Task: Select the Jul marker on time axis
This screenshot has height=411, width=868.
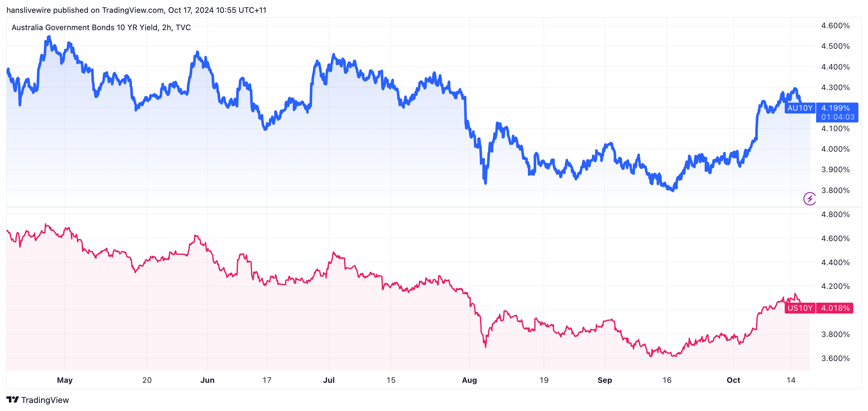Action: pyautogui.click(x=329, y=380)
